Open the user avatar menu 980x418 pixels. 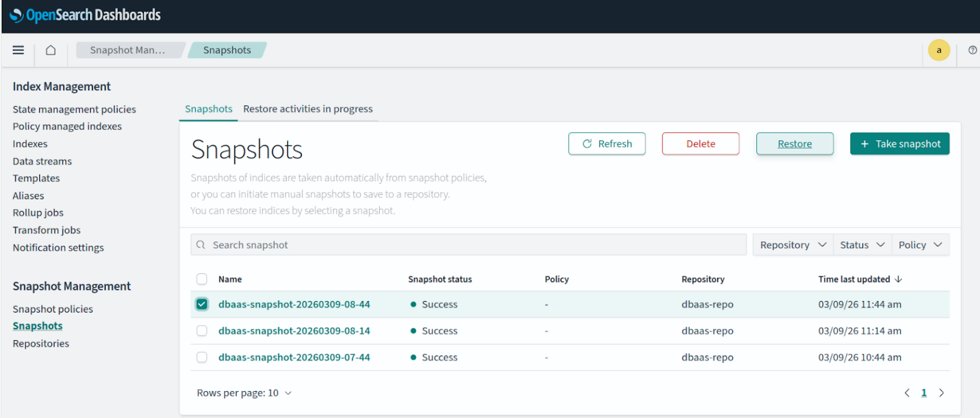[939, 50]
